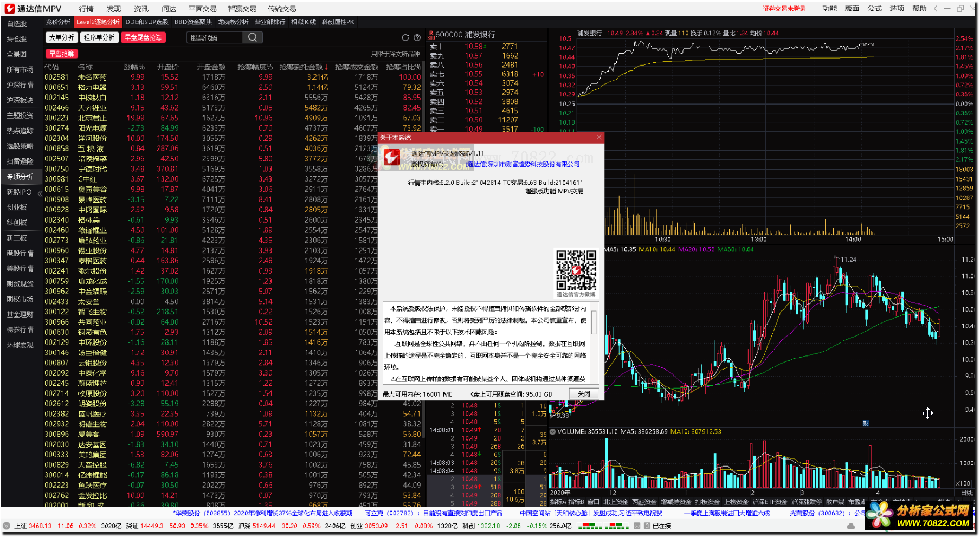Collapse the left sidebar with the double chevron
Viewport: 980px width, 537px height.
40,193
